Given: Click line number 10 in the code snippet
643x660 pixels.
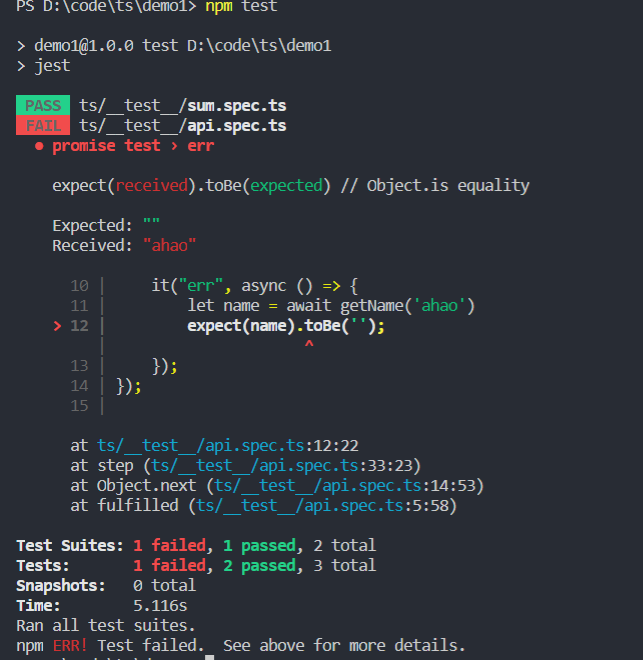Looking at the screenshot, I should pos(79,285).
